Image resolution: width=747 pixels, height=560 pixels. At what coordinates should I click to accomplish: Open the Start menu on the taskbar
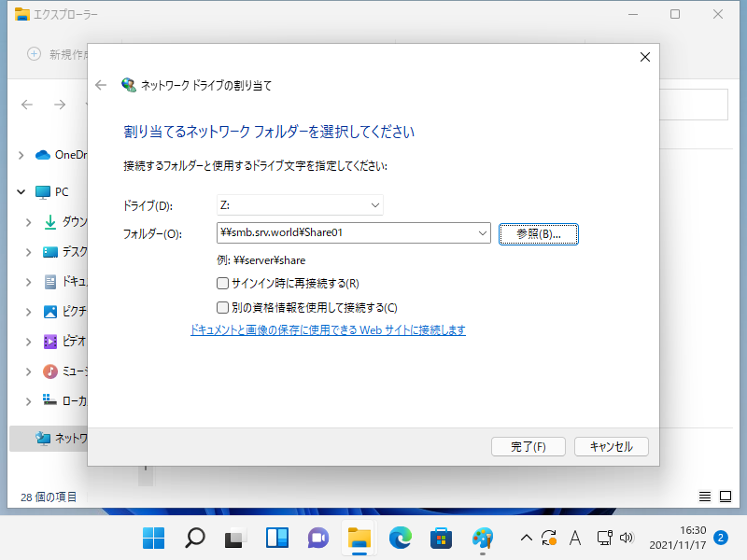pyautogui.click(x=152, y=538)
